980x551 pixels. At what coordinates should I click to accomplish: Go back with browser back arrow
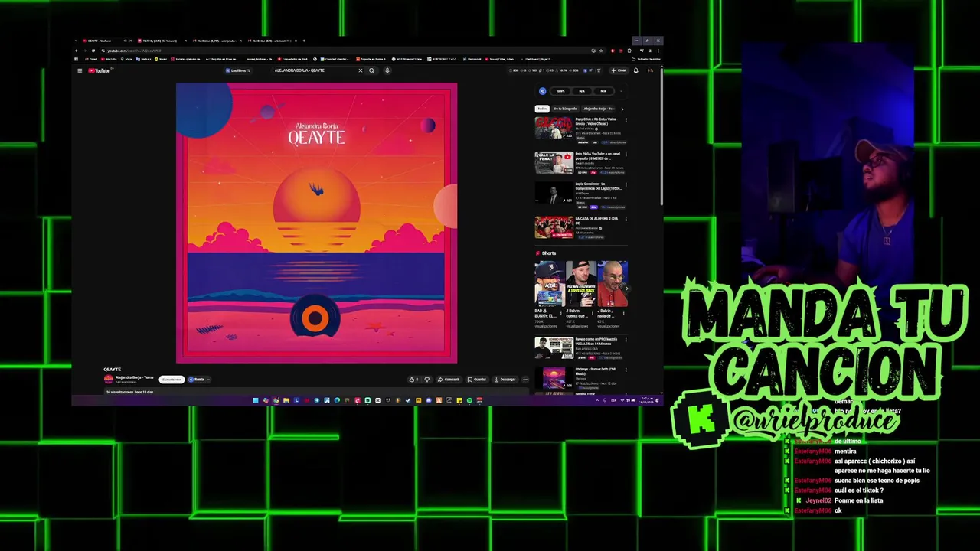[77, 51]
